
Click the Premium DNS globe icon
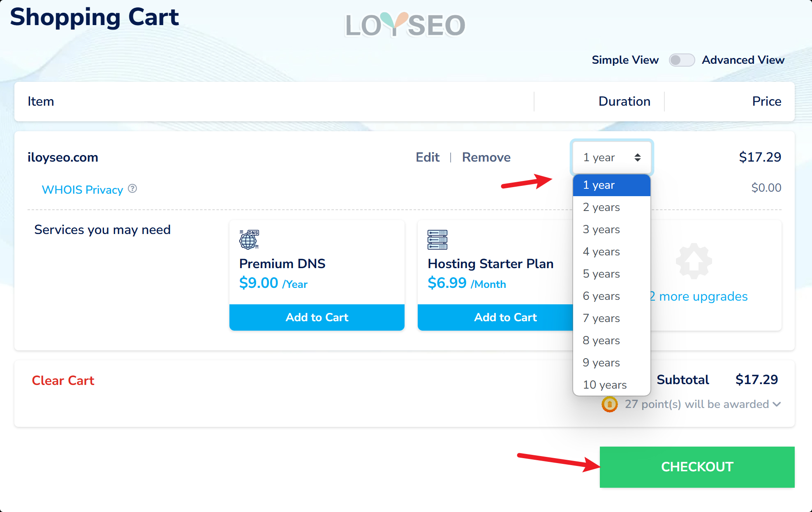coord(249,240)
